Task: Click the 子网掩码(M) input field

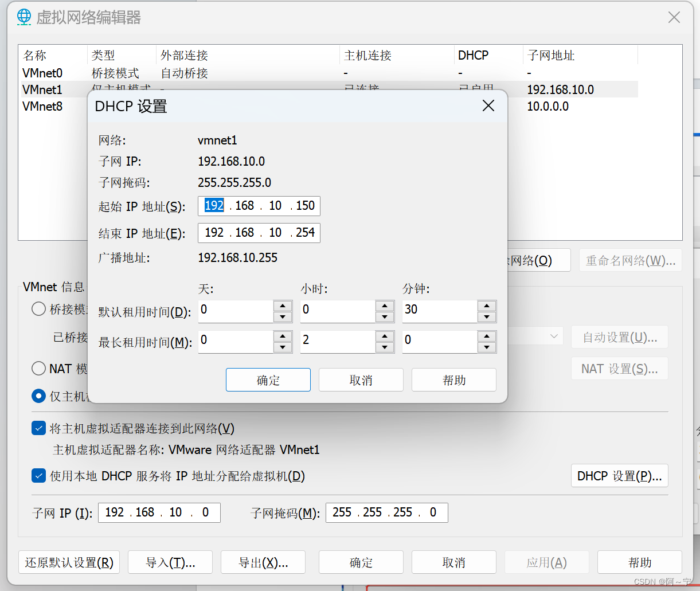Action: (387, 512)
